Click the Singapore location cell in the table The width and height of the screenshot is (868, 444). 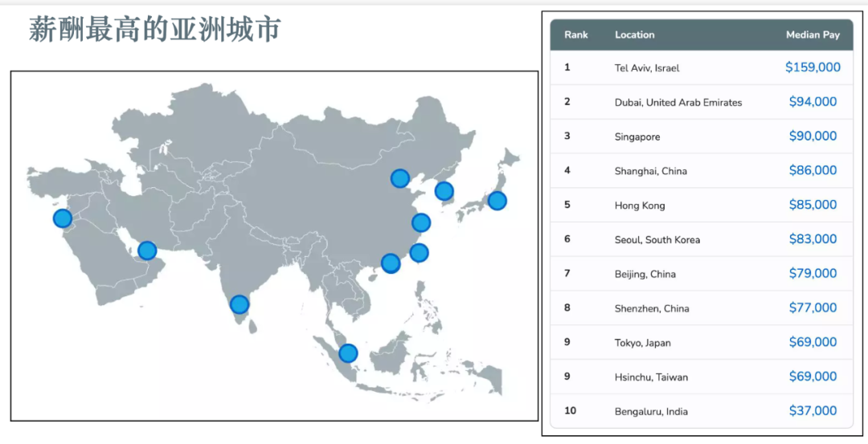(x=637, y=136)
